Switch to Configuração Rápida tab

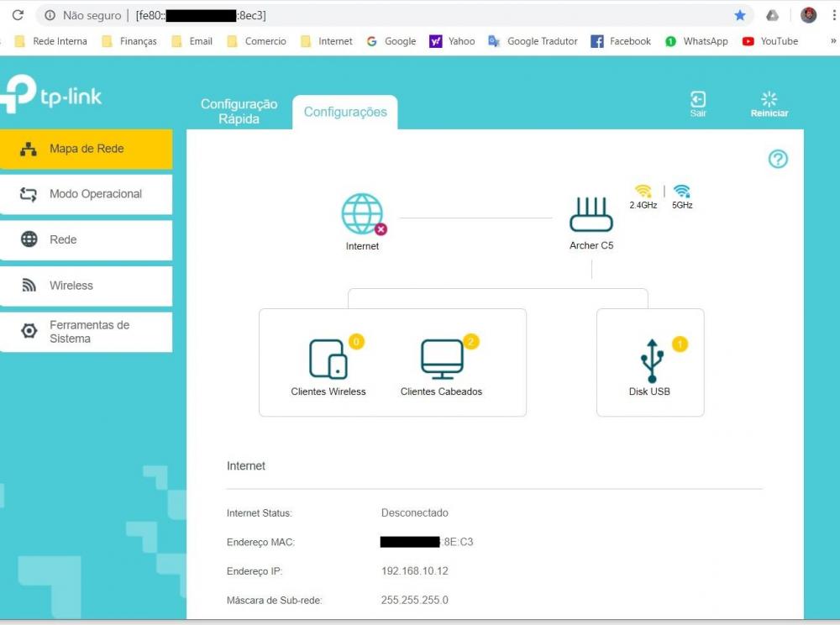[x=239, y=112]
